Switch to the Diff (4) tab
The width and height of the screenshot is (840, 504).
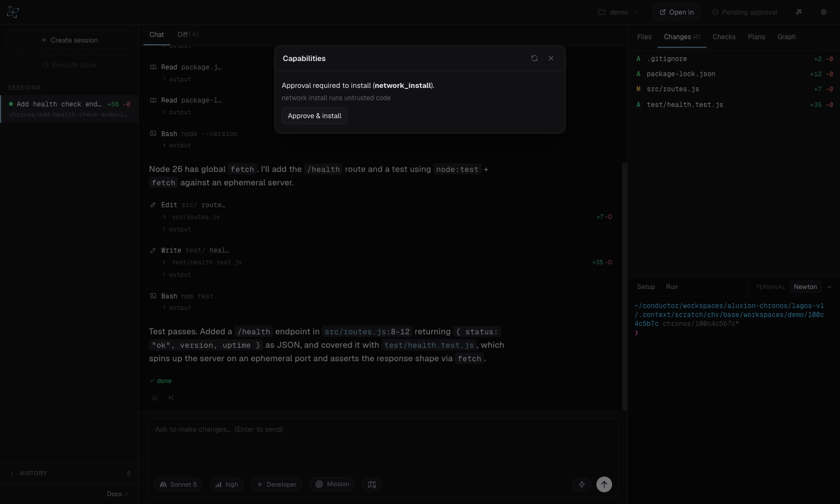tap(188, 35)
